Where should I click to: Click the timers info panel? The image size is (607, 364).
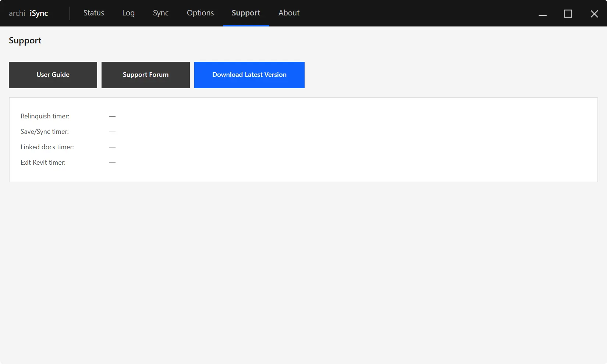click(303, 139)
